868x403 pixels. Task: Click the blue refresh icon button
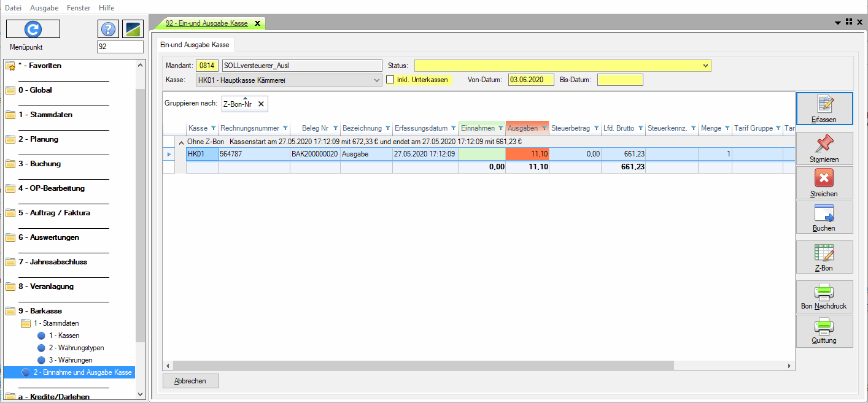33,29
